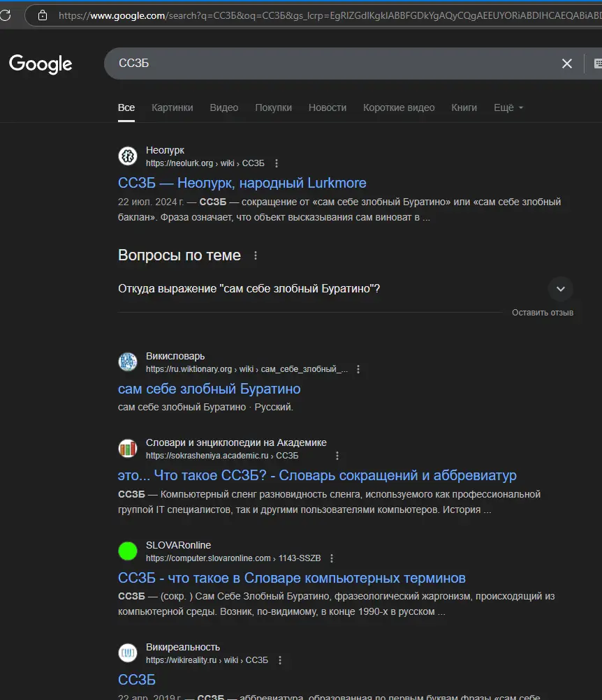
Task: Open link сам себе злобный Буратино
Action: pos(209,389)
